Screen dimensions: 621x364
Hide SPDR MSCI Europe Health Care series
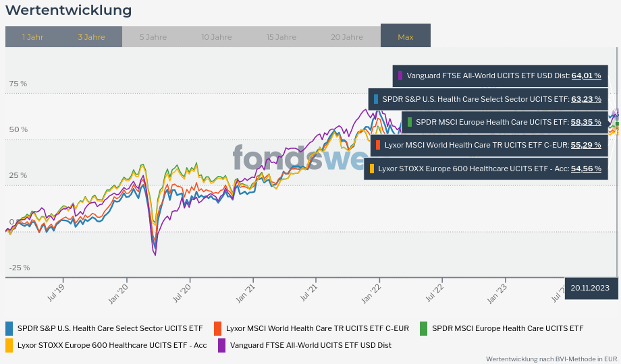pos(507,328)
